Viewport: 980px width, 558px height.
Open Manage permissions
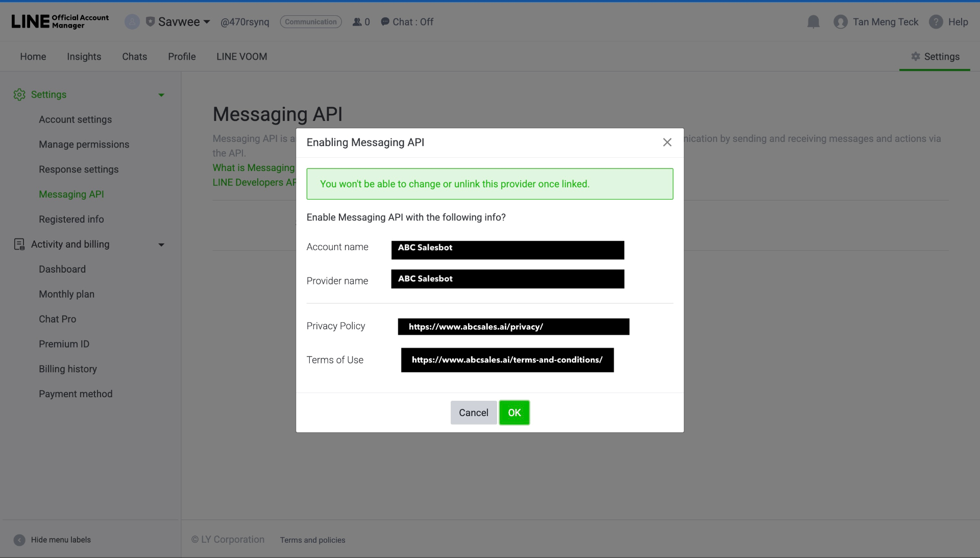tap(84, 144)
